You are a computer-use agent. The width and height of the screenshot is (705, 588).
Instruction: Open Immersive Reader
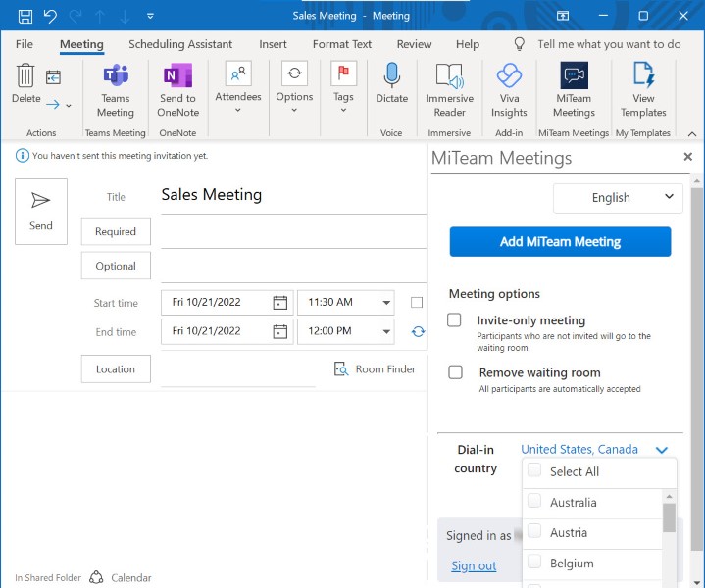pos(449,77)
